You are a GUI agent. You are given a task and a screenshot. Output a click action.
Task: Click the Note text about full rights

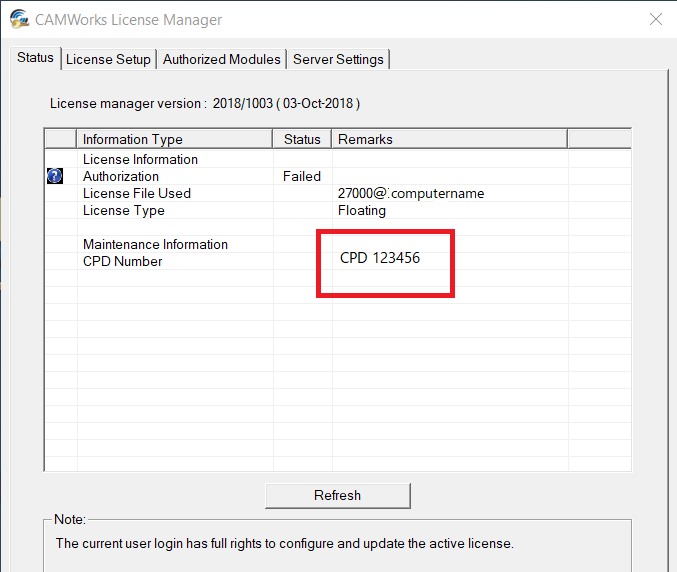[x=285, y=543]
